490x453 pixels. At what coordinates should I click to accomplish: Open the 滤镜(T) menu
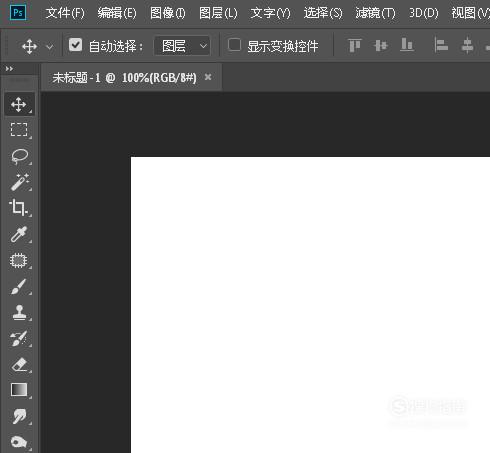click(x=375, y=13)
